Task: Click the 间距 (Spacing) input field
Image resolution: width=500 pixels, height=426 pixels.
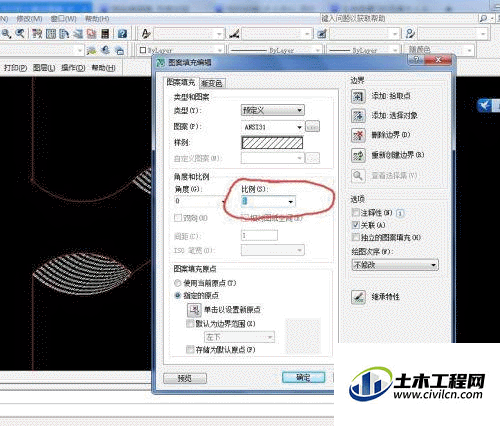Action: tap(259, 235)
